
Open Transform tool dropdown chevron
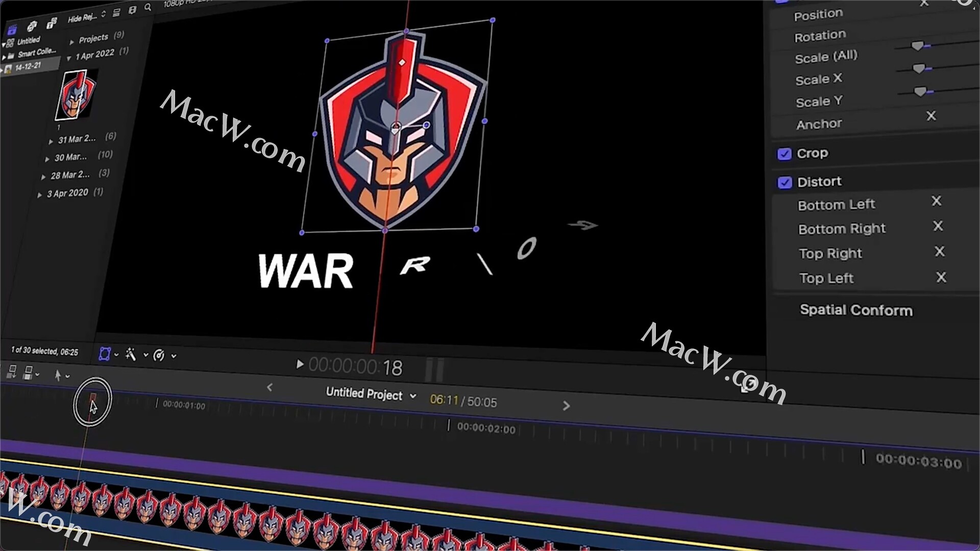(116, 355)
